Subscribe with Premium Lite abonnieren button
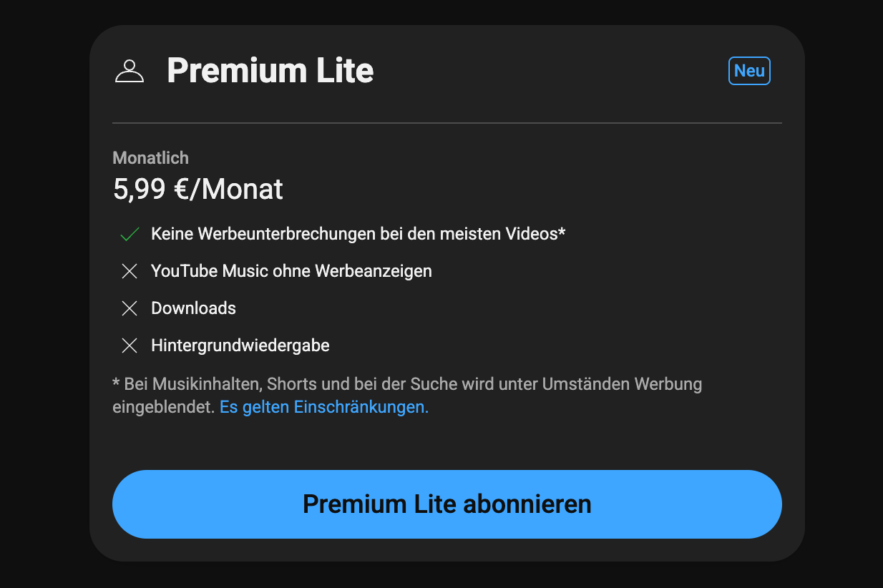This screenshot has height=588, width=883. (x=447, y=504)
